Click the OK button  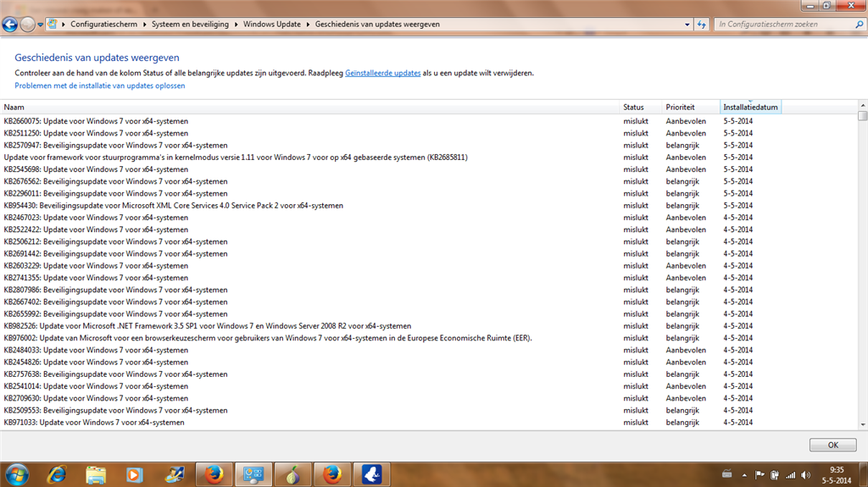click(832, 445)
